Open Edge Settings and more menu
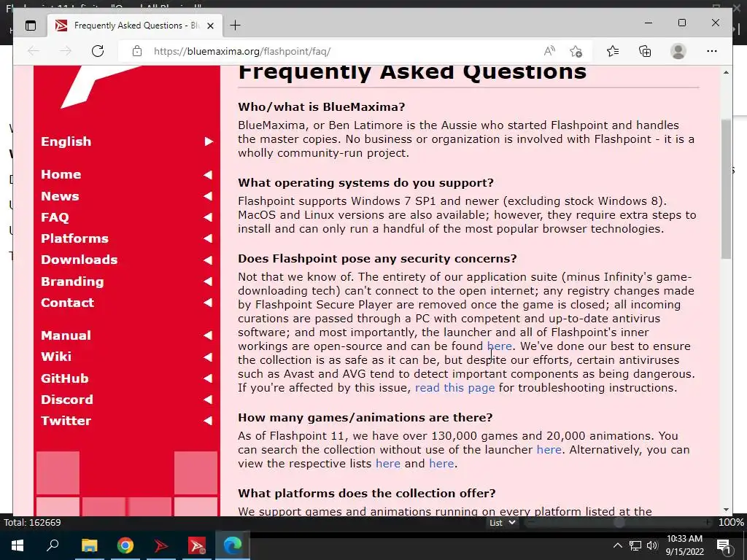 coord(712,51)
